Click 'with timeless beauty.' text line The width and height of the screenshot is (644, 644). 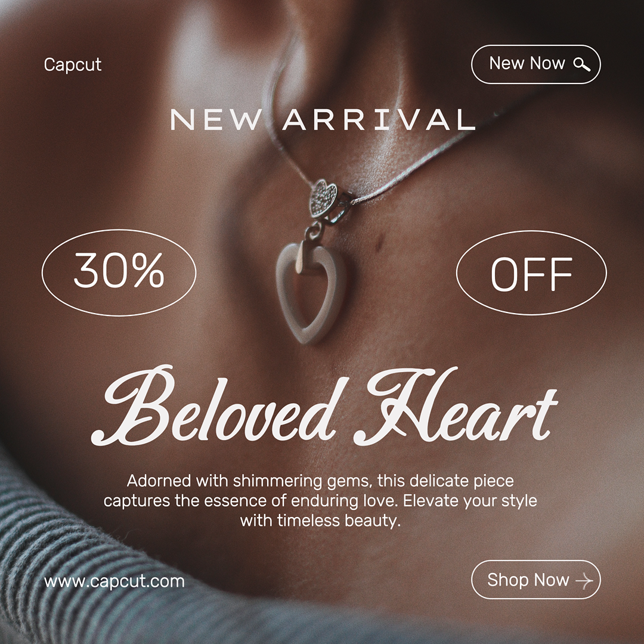(x=320, y=521)
